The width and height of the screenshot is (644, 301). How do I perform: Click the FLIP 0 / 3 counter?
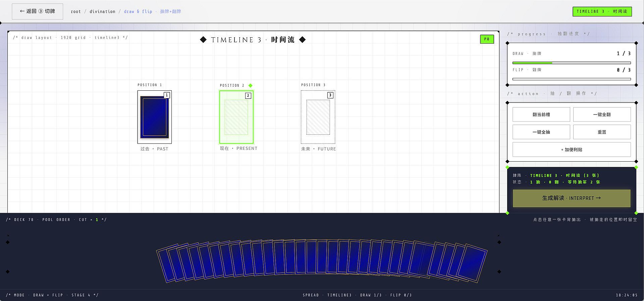tap(624, 70)
